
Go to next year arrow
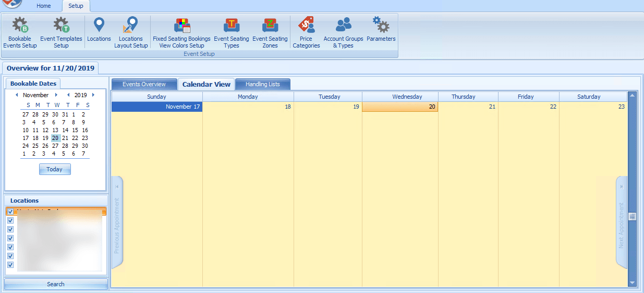tap(93, 95)
